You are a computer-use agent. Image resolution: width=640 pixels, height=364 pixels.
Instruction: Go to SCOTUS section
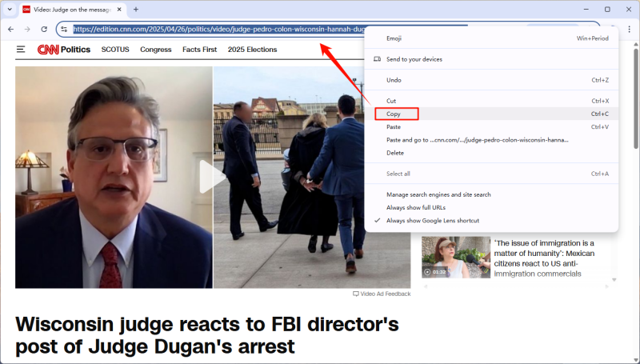pyautogui.click(x=115, y=50)
